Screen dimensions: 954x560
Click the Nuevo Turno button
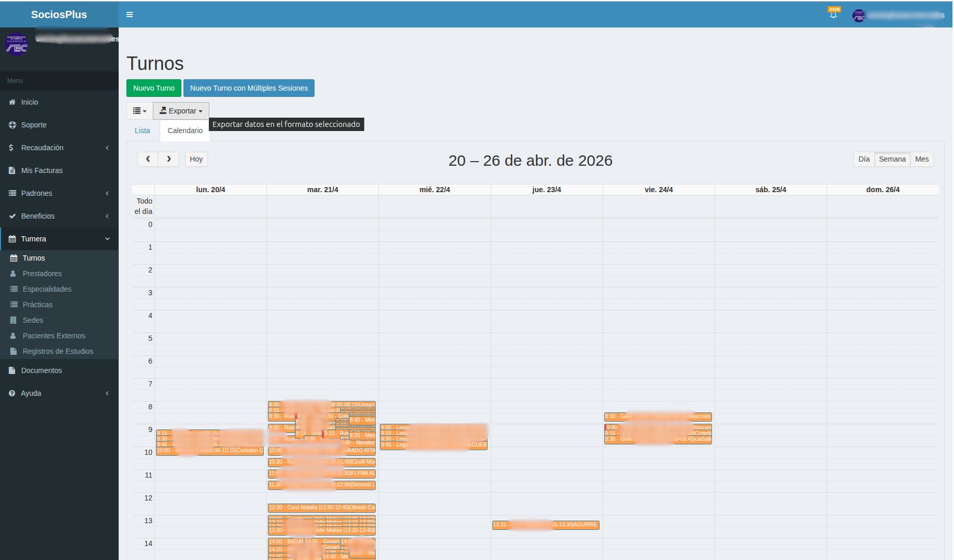pos(153,88)
